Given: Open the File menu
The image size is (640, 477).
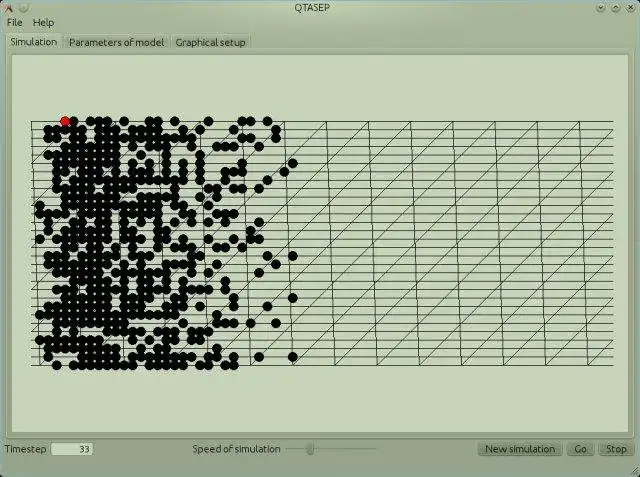Looking at the screenshot, I should (x=15, y=22).
